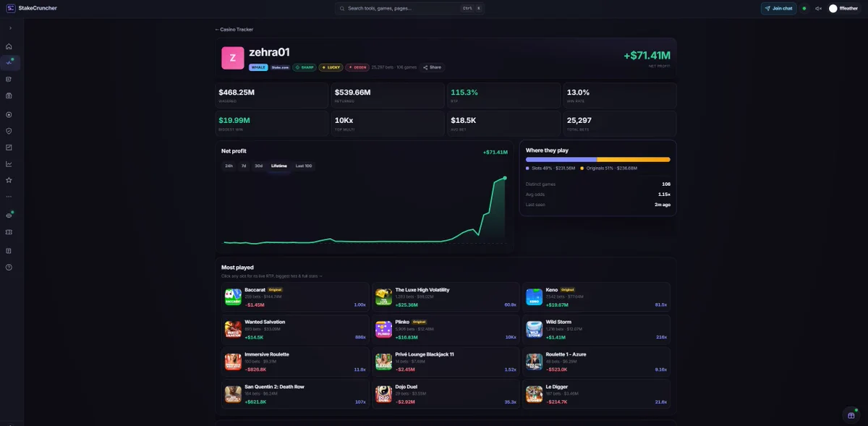Click the green online status indicator
The height and width of the screenshot is (426, 868).
[804, 9]
